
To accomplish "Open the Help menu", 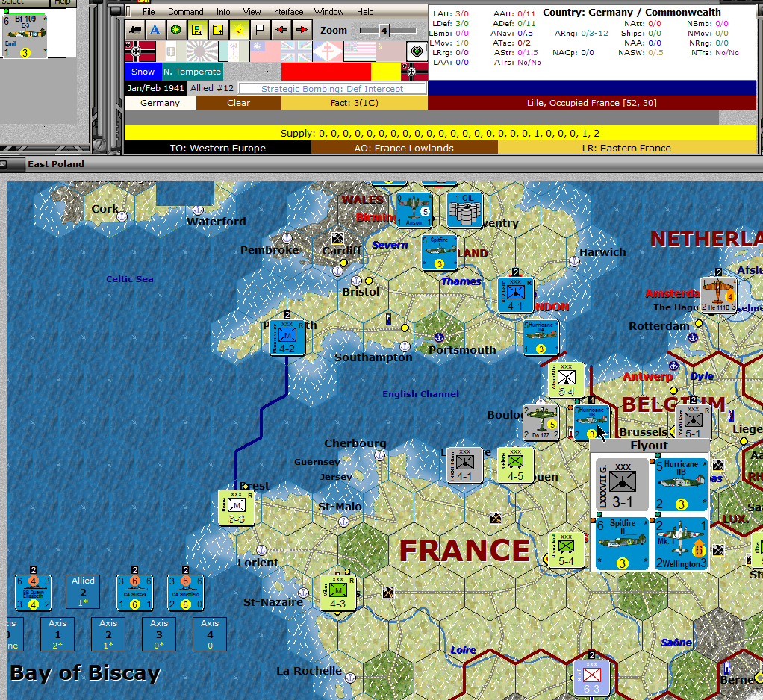I will [x=365, y=12].
